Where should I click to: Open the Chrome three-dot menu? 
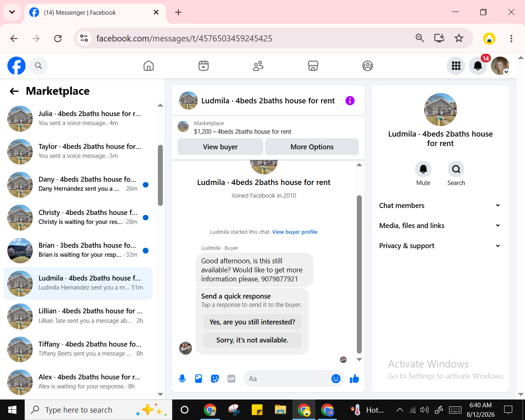tap(511, 38)
